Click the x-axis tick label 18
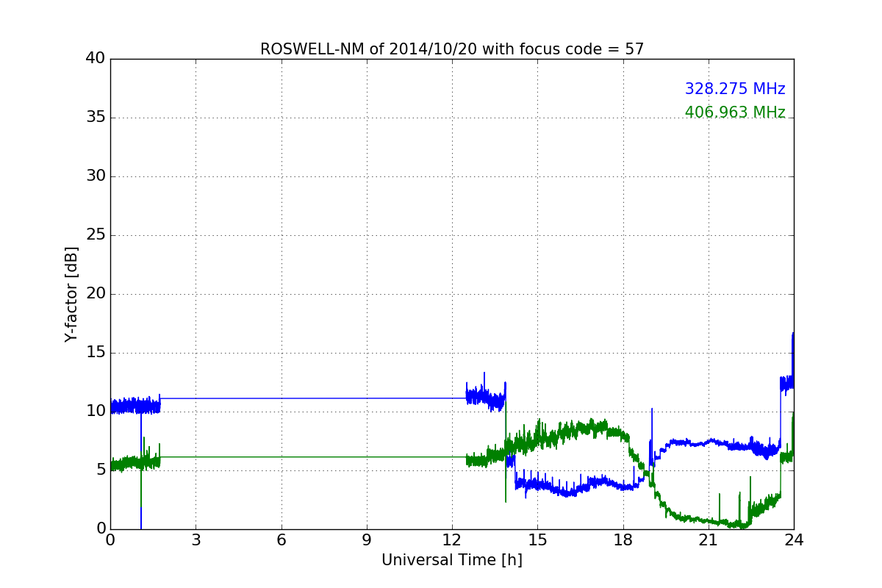Image resolution: width=882 pixels, height=588 pixels. click(623, 540)
